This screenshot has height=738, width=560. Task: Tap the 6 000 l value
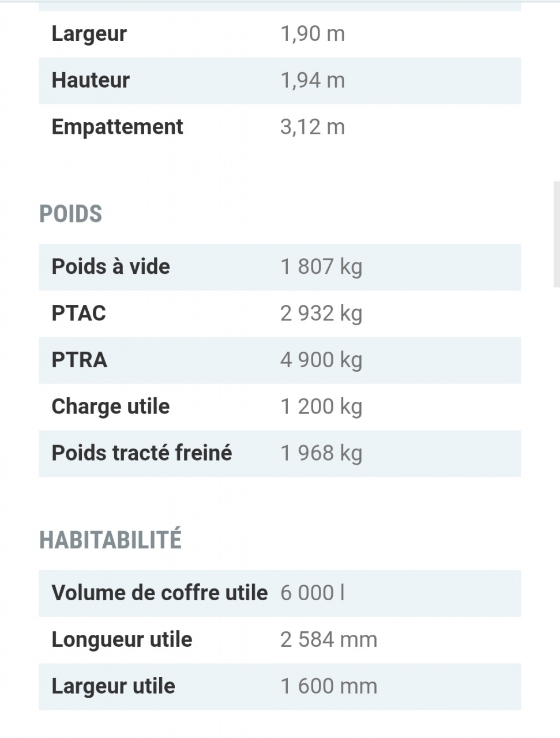pyautogui.click(x=313, y=593)
